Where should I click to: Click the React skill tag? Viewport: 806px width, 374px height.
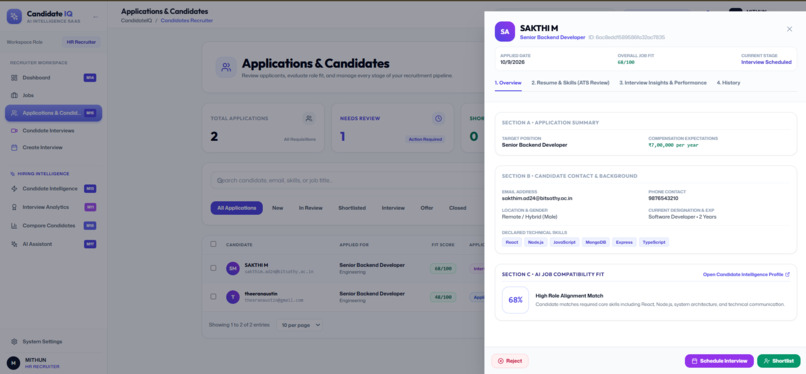[511, 242]
